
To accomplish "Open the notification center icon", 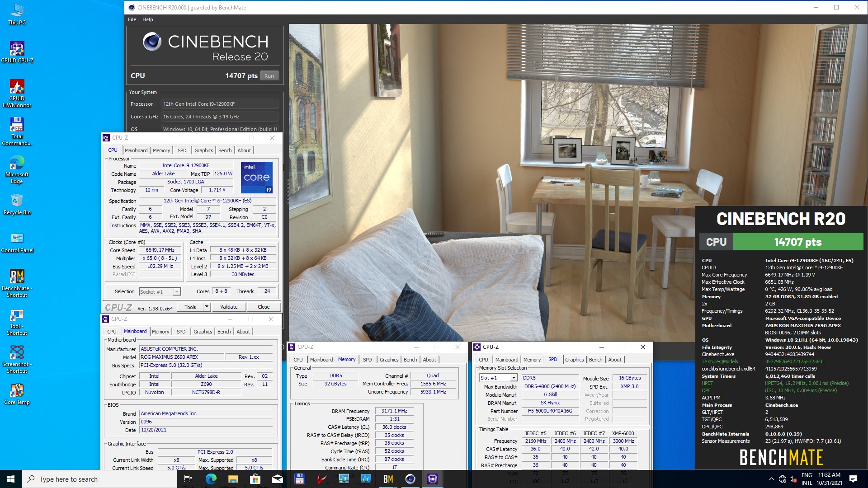I will pyautogui.click(x=853, y=479).
